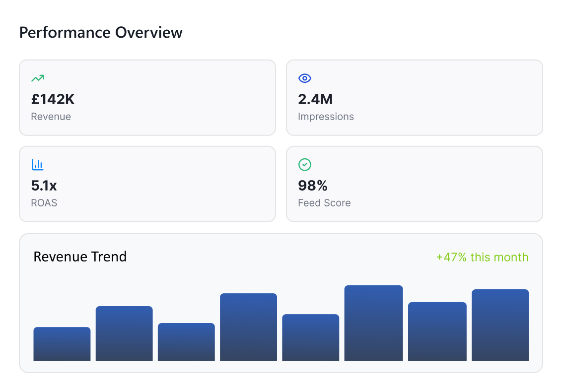Click the blue bar chart ROAS icon
562x392 pixels.
tap(38, 165)
